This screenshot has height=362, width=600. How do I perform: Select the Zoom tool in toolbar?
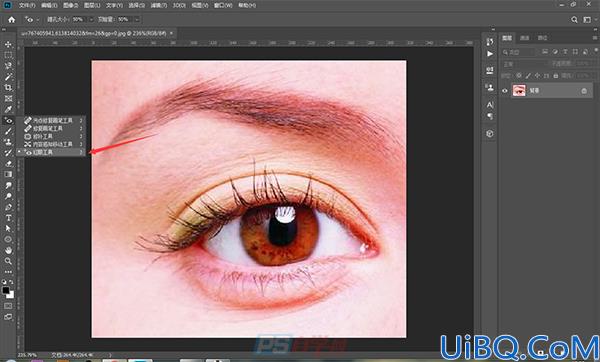(x=8, y=261)
